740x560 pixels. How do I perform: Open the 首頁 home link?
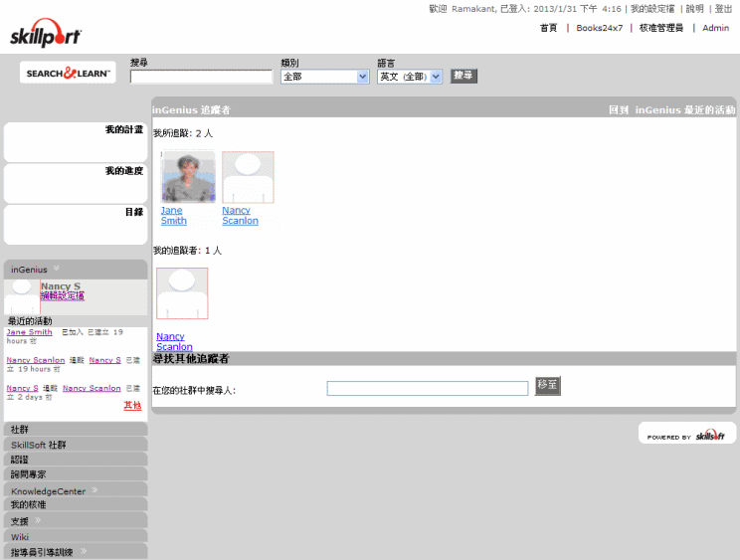tap(548, 28)
